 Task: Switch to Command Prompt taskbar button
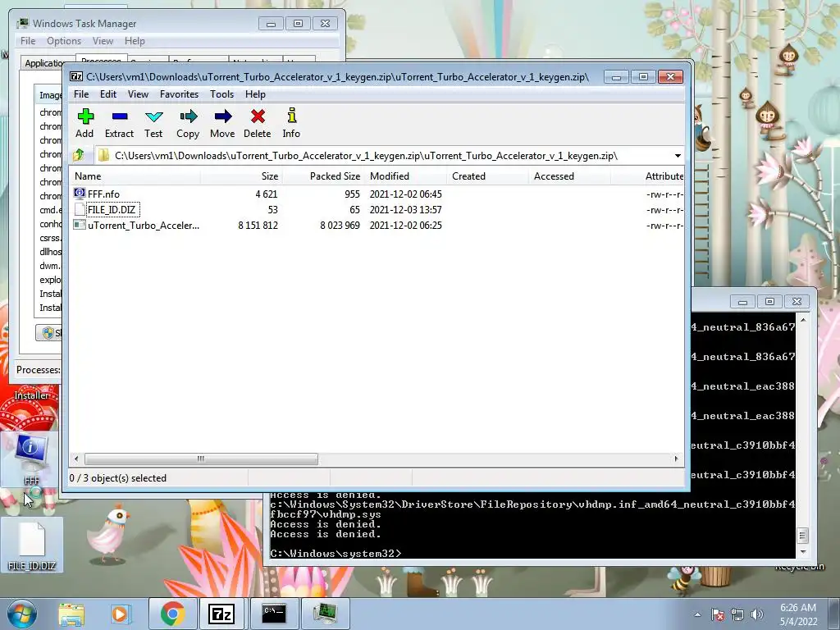tap(274, 614)
